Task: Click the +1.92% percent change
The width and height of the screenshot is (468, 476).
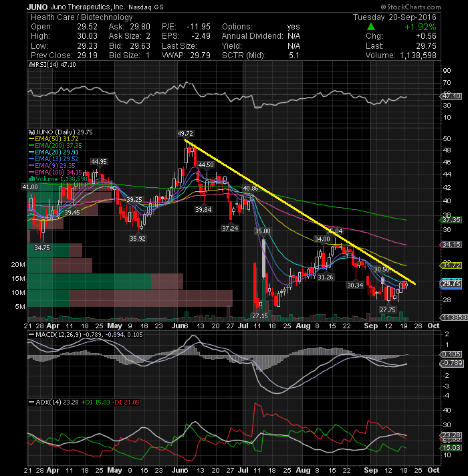Action: (x=421, y=27)
